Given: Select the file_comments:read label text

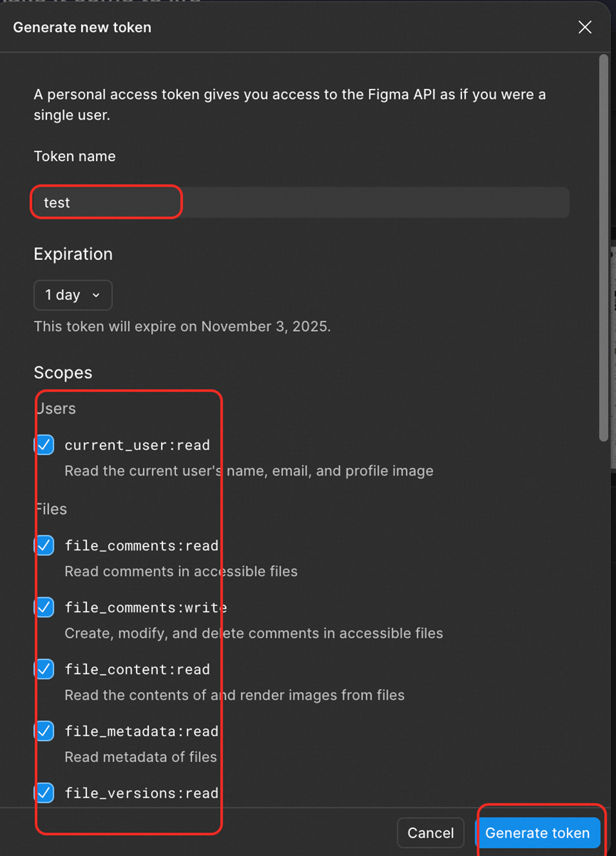Looking at the screenshot, I should tap(142, 546).
